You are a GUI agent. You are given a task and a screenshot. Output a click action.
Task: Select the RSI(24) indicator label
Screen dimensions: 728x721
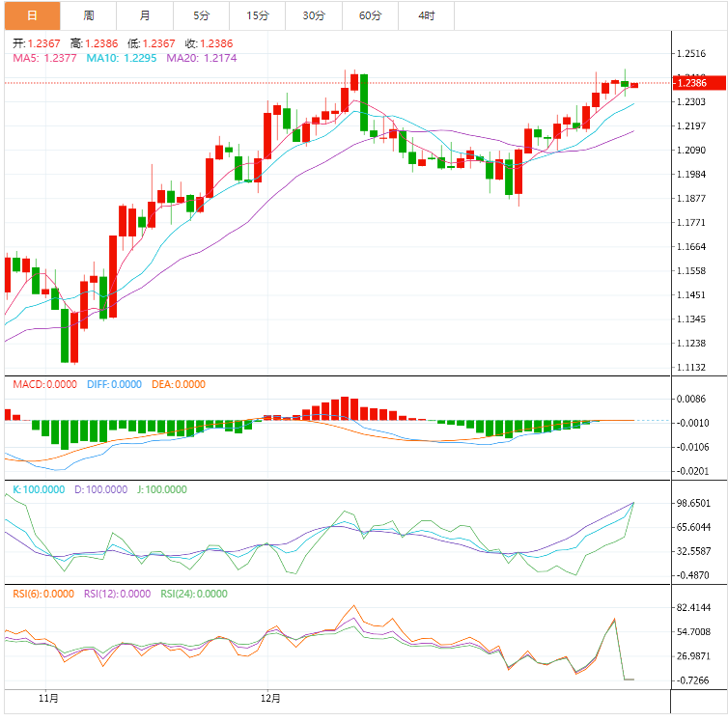193,595
